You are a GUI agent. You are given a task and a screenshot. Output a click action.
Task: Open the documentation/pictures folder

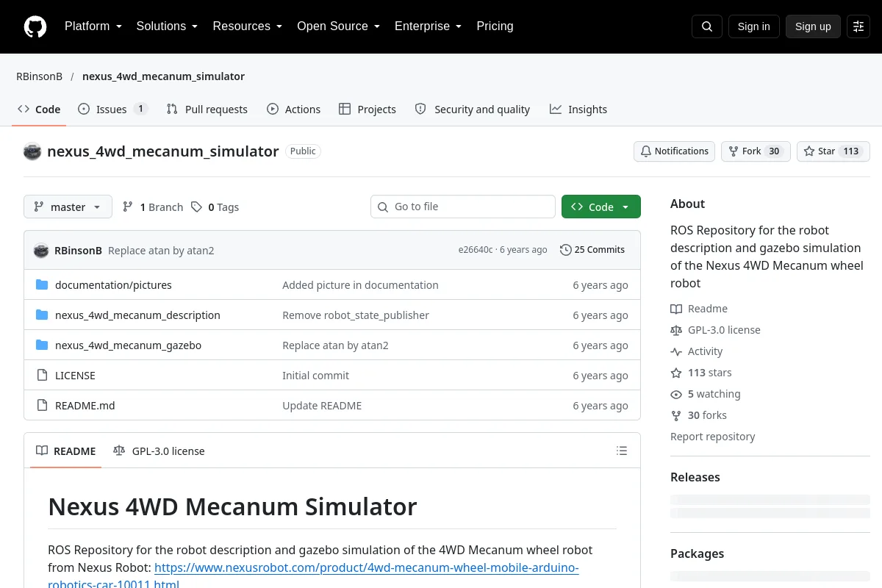[113, 285]
